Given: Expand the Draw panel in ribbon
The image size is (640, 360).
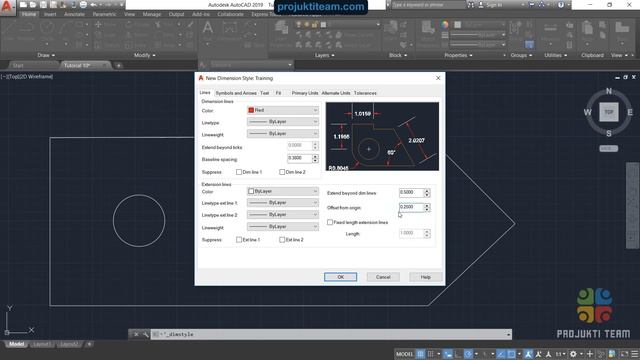Looking at the screenshot, I should click(46, 55).
